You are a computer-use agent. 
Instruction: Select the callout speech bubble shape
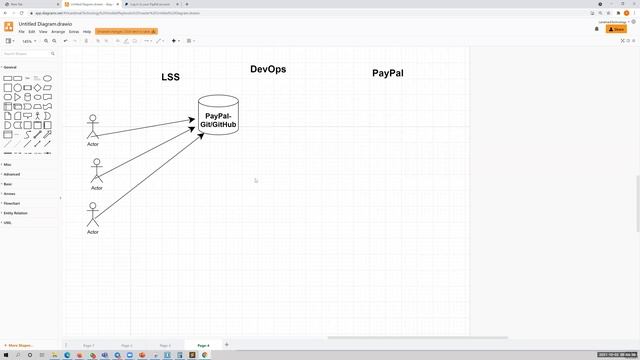(27, 116)
